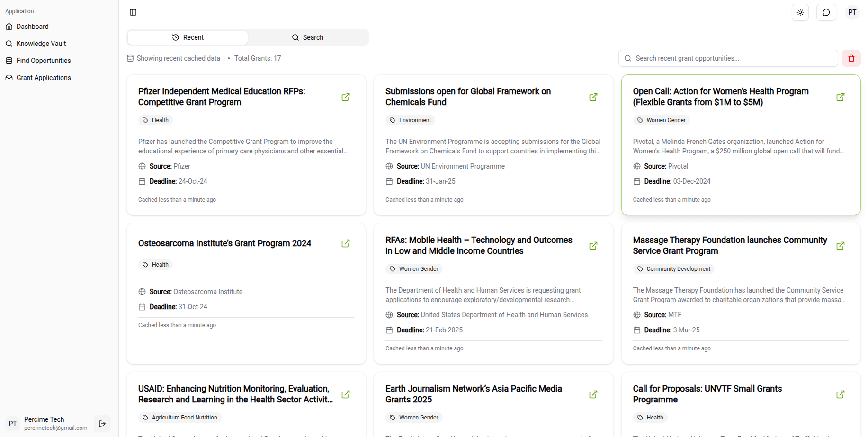Log out using the sidebar exit icon
Screen dimensions: 868x437
pos(102,424)
